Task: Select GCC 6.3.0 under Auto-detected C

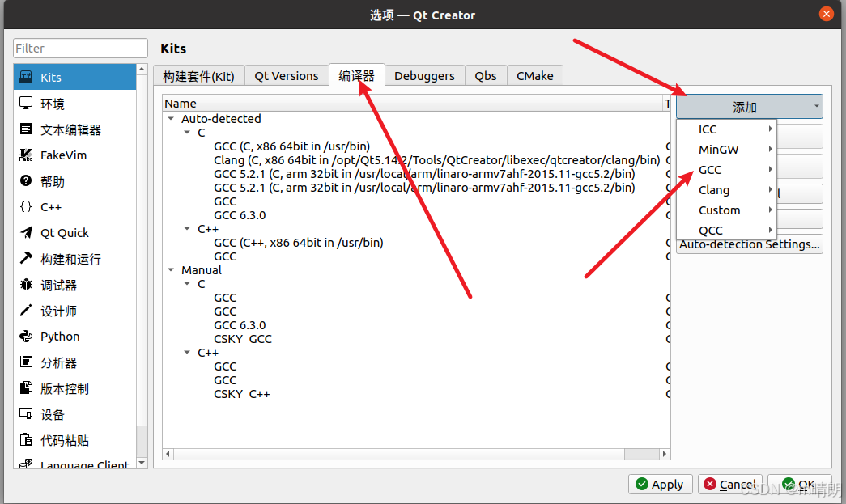Action: [240, 215]
